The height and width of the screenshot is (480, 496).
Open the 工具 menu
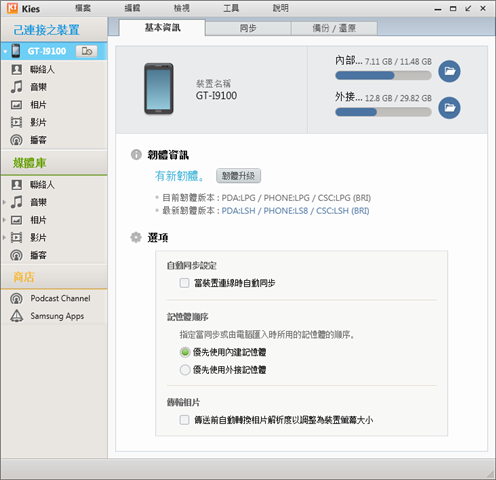click(231, 8)
